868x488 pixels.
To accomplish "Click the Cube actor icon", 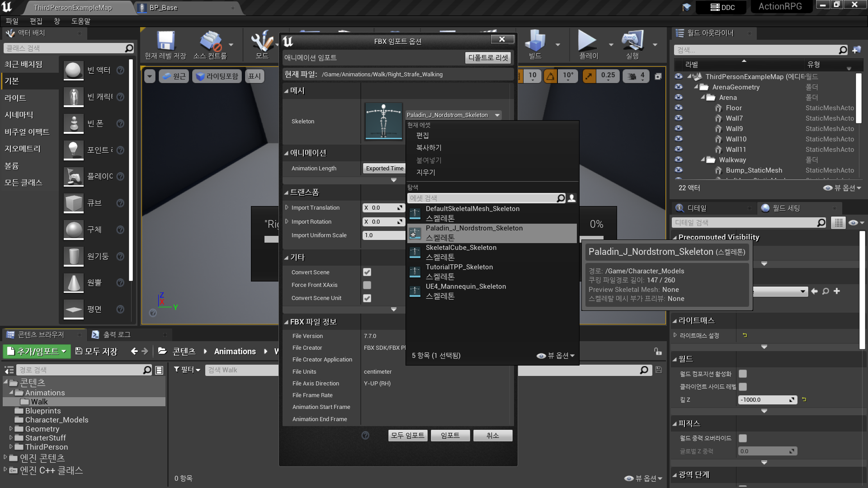I will (74, 203).
